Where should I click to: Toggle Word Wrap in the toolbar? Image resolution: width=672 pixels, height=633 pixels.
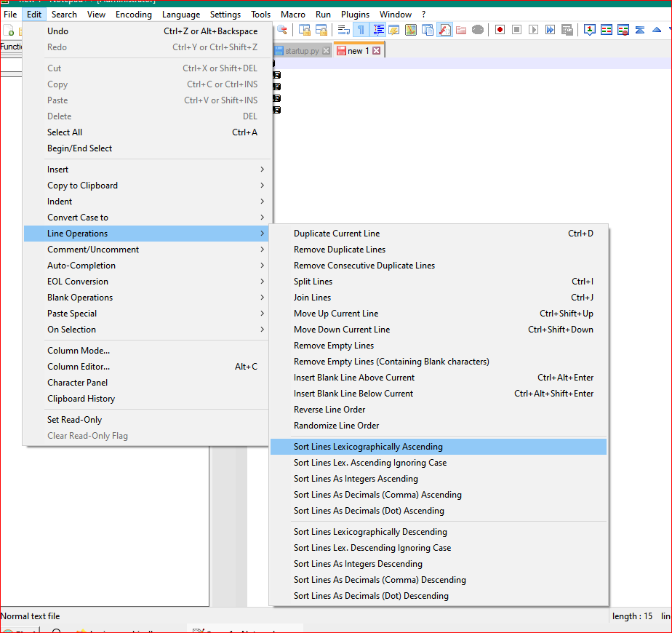pyautogui.click(x=344, y=30)
